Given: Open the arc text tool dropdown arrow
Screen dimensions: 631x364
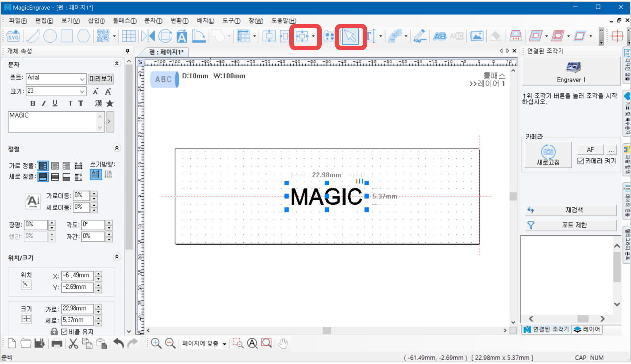Looking at the screenshot, I should [x=406, y=36].
